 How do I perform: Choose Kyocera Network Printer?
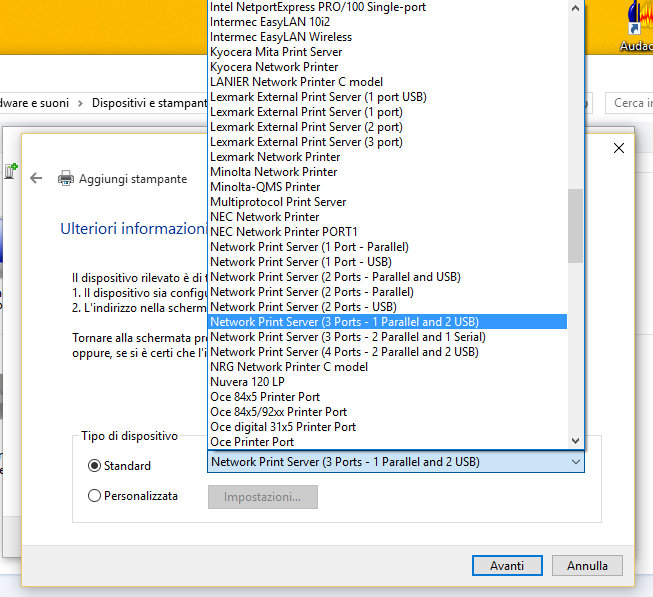click(387, 67)
